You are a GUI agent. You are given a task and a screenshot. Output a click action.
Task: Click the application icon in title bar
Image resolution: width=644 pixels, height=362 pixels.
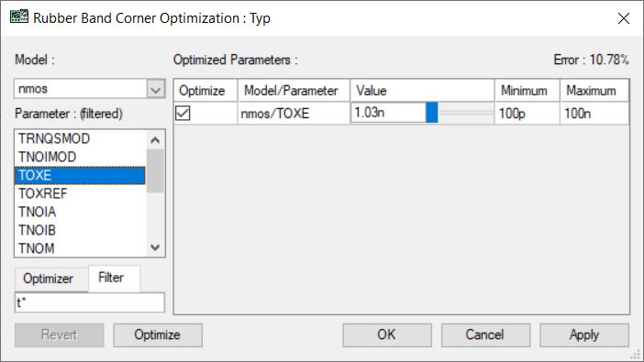19,17
